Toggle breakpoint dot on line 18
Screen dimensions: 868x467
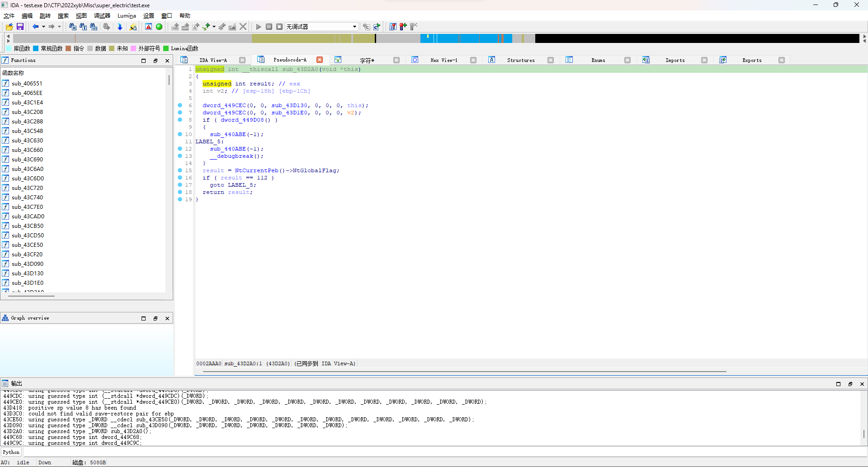point(180,192)
